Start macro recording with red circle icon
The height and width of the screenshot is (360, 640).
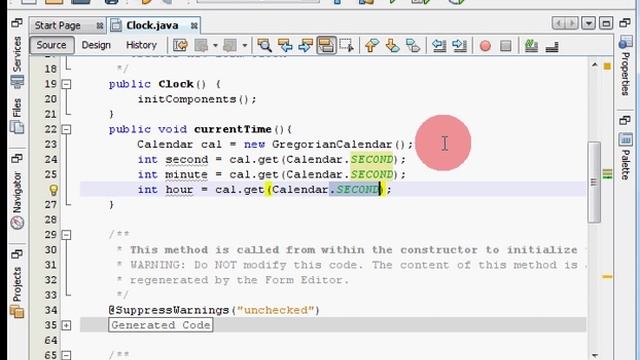coord(485,46)
